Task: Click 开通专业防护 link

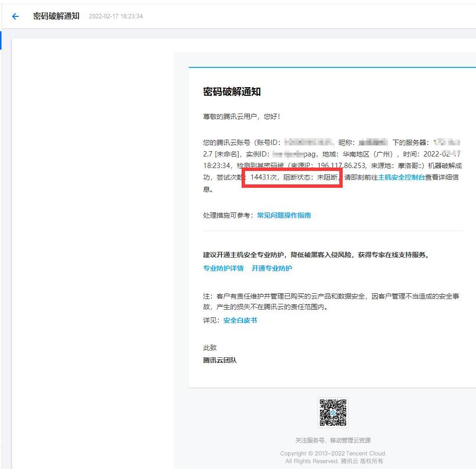Action: click(272, 268)
